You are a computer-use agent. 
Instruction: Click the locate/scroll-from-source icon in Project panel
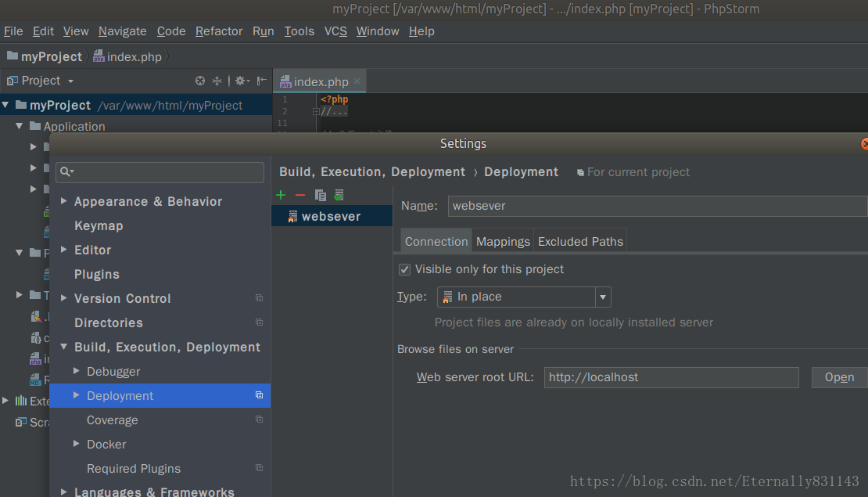(200, 81)
